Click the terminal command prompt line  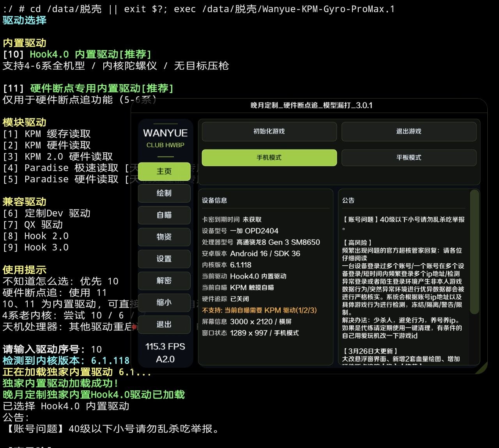click(x=200, y=9)
